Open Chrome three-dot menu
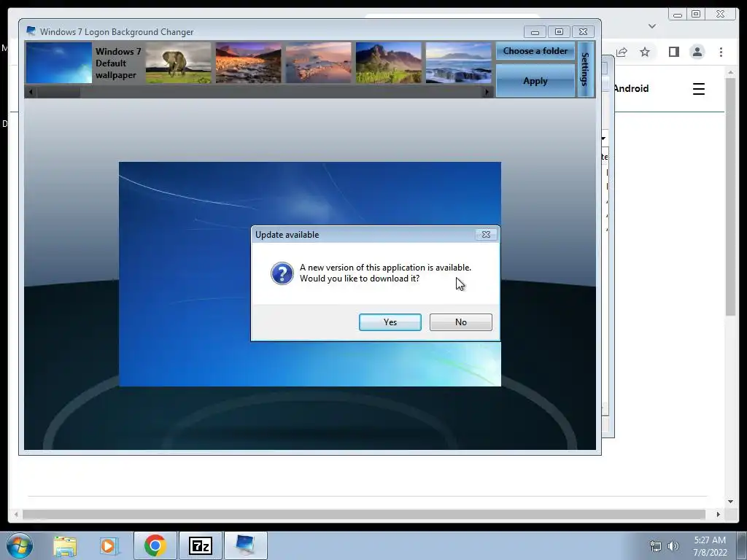This screenshot has width=747, height=560. point(721,52)
